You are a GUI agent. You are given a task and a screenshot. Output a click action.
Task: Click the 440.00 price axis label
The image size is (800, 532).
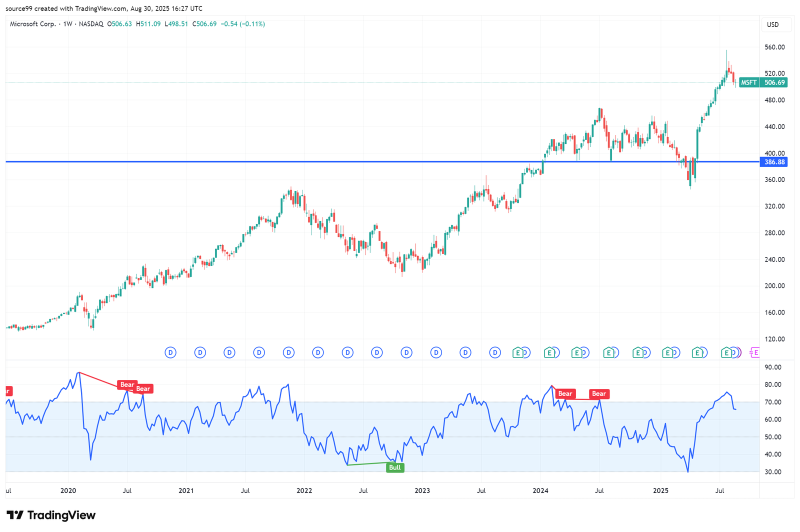click(774, 126)
